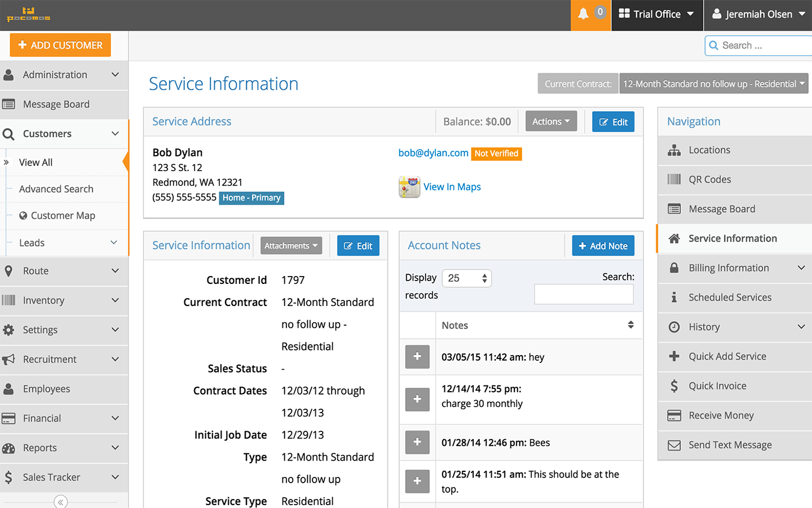812x508 pixels.
Task: Expand the note dated 03/05/15
Action: (x=417, y=357)
